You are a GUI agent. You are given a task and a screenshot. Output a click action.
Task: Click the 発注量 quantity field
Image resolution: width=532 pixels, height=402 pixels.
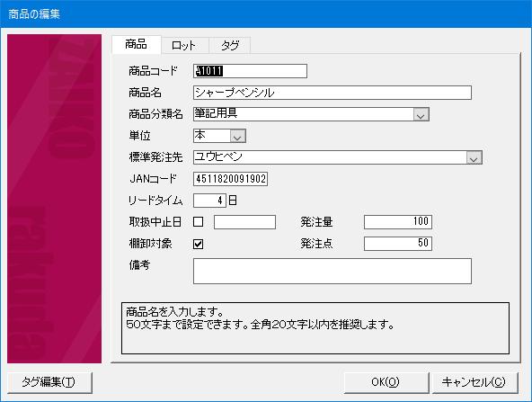coord(398,222)
